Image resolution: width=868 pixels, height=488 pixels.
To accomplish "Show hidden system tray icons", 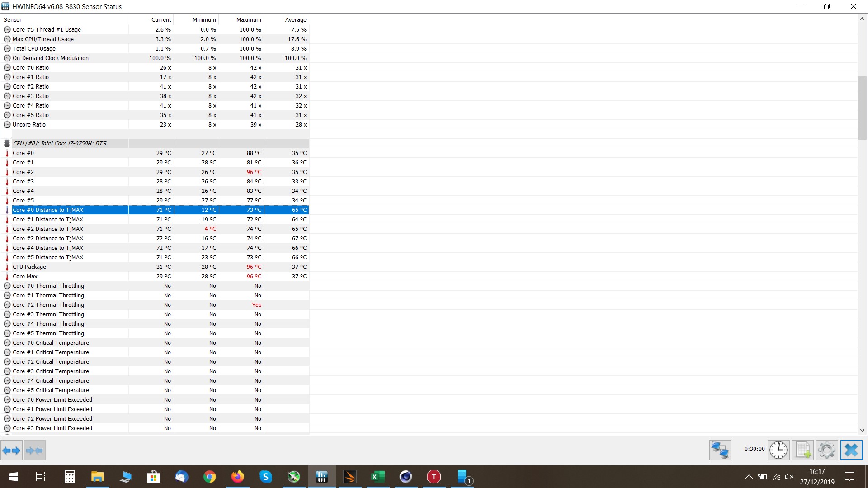I will click(749, 477).
